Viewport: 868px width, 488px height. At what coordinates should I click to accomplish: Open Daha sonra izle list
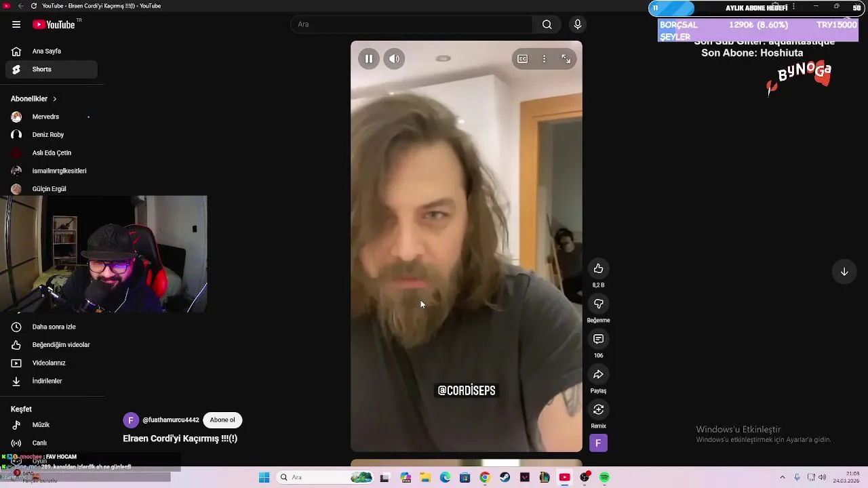pos(52,327)
